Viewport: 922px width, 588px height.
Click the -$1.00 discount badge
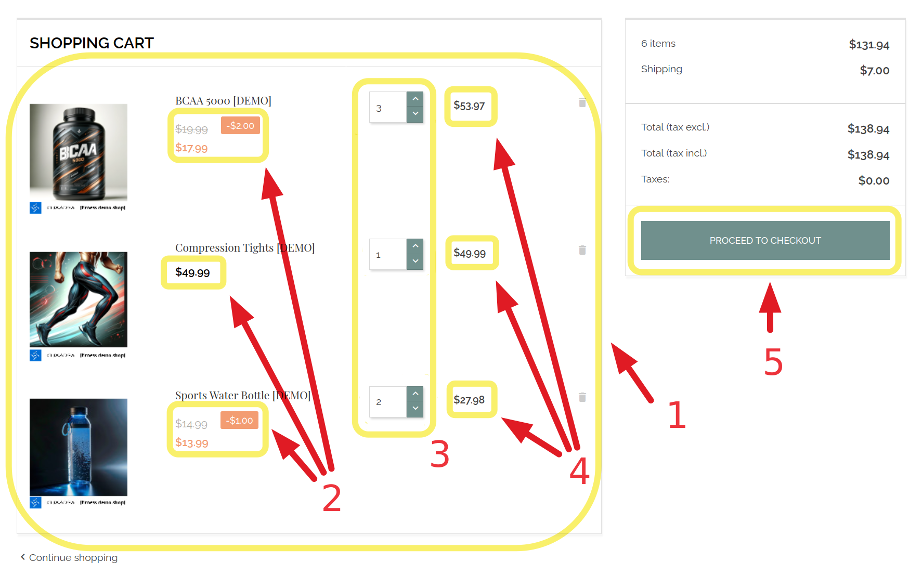coord(239,420)
